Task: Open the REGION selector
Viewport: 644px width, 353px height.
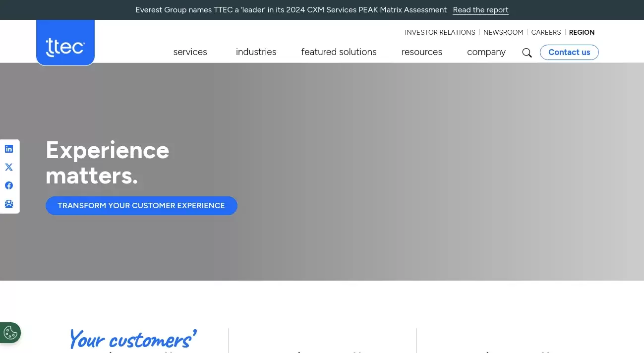Action: pos(582,32)
